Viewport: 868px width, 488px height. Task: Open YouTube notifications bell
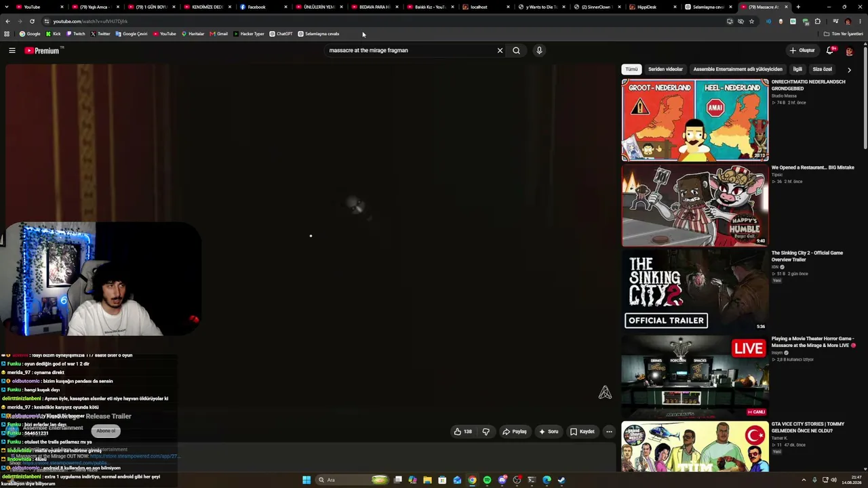(x=830, y=50)
